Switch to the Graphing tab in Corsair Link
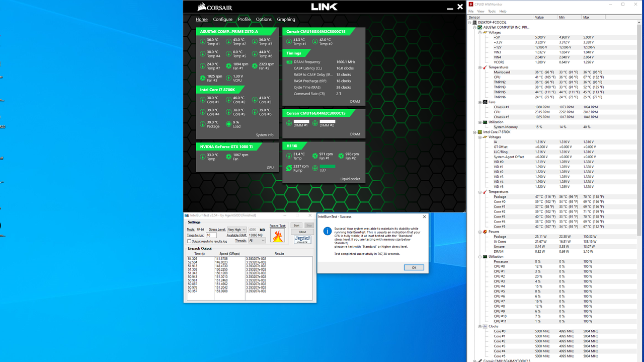Screen dimensions: 644x362 (286, 19)
